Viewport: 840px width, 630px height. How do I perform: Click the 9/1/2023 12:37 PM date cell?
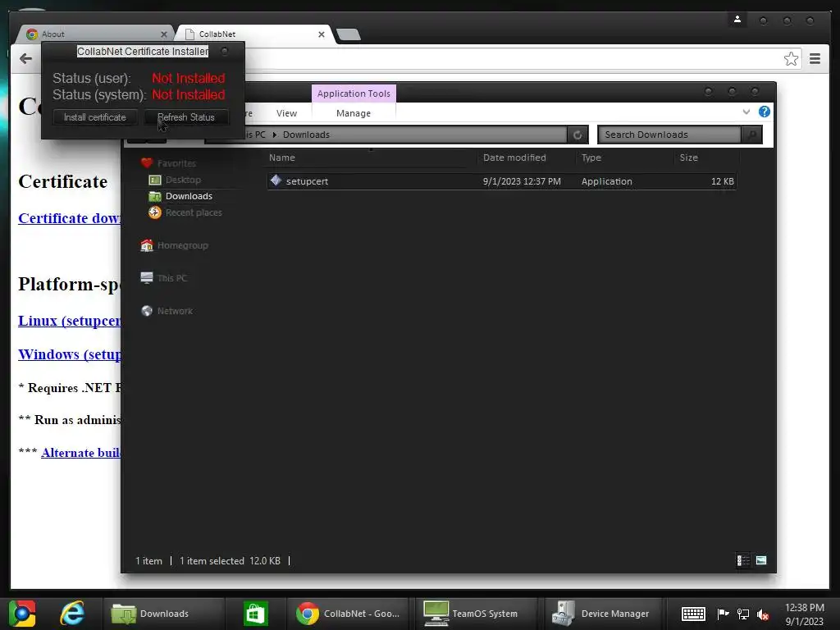tap(522, 181)
